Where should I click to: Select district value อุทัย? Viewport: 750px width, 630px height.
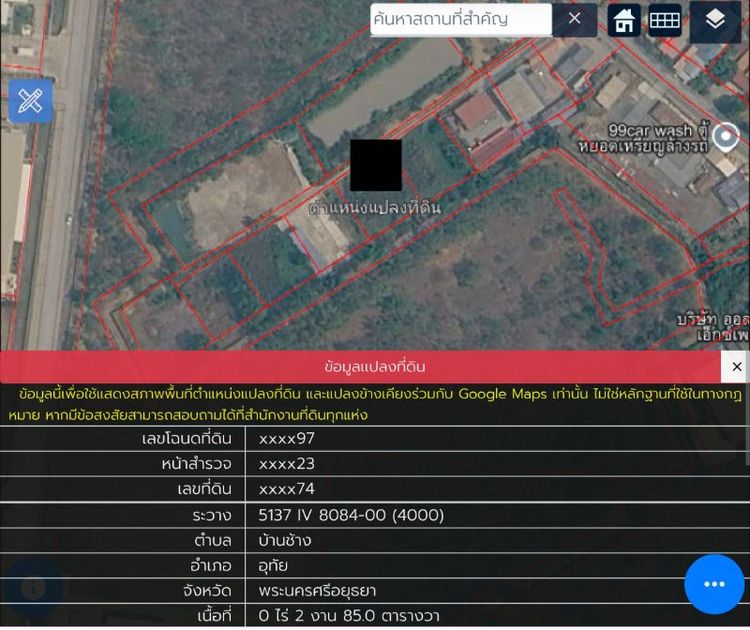(x=273, y=566)
